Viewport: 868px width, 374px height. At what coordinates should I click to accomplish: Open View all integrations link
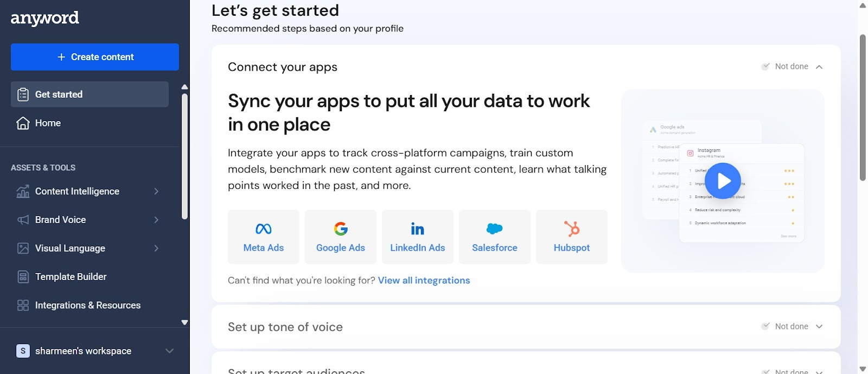pos(424,281)
